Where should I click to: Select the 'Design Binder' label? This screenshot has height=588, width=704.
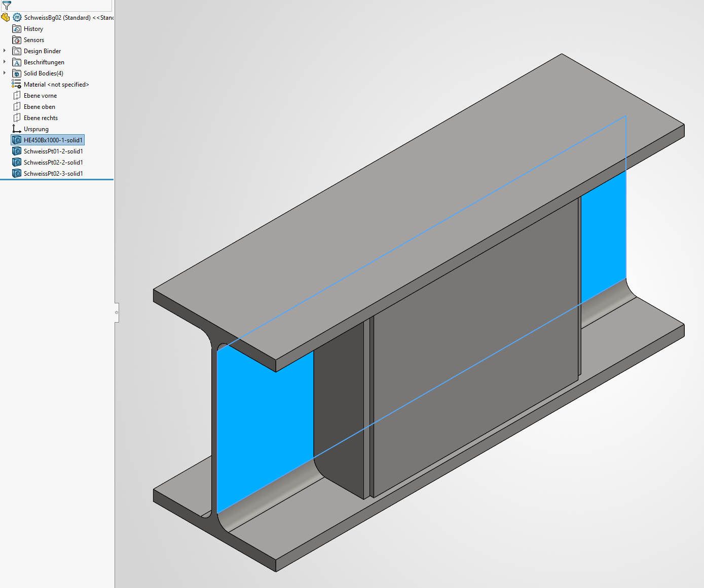pos(43,51)
